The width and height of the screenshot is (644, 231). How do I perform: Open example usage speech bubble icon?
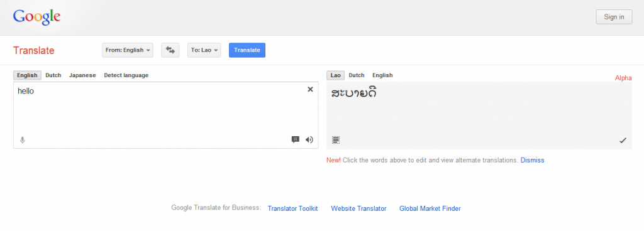(296, 139)
